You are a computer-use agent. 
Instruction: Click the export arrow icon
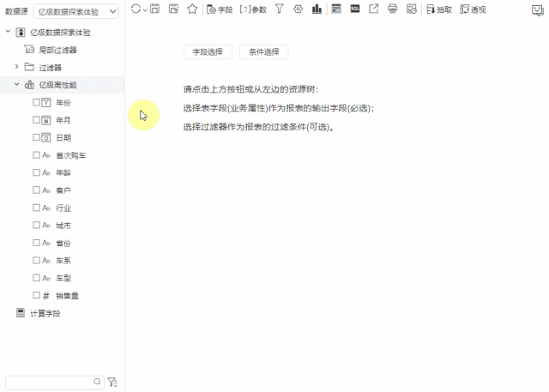[374, 9]
